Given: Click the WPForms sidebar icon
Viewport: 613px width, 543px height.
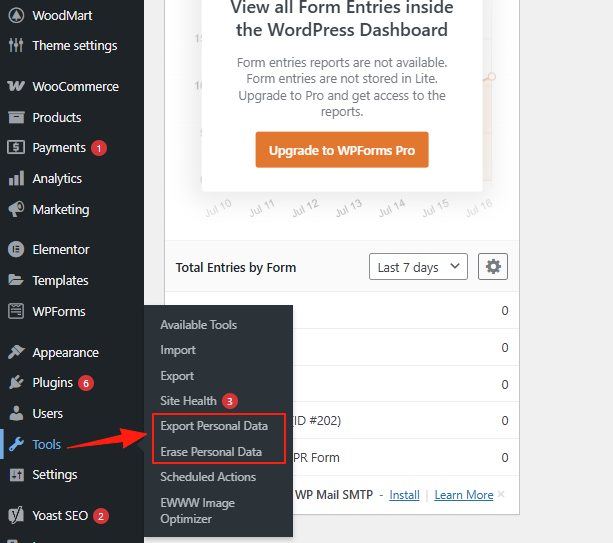Looking at the screenshot, I should (16, 311).
